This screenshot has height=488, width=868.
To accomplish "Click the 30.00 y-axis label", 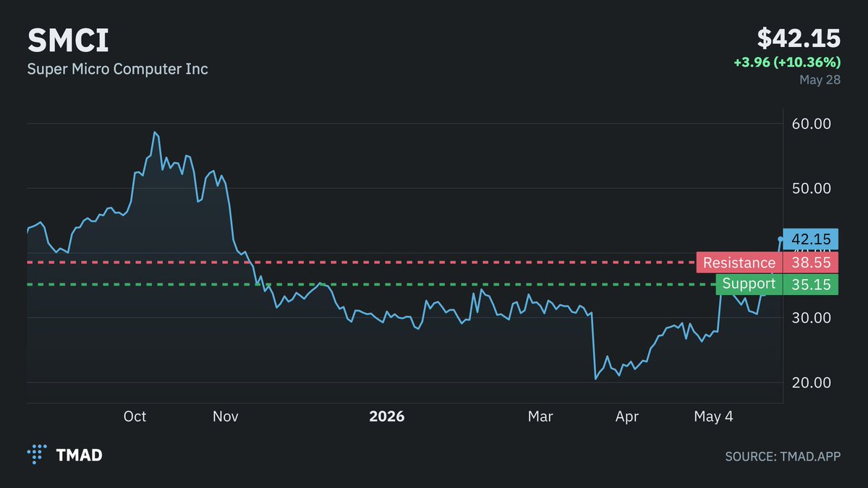I will [812, 317].
